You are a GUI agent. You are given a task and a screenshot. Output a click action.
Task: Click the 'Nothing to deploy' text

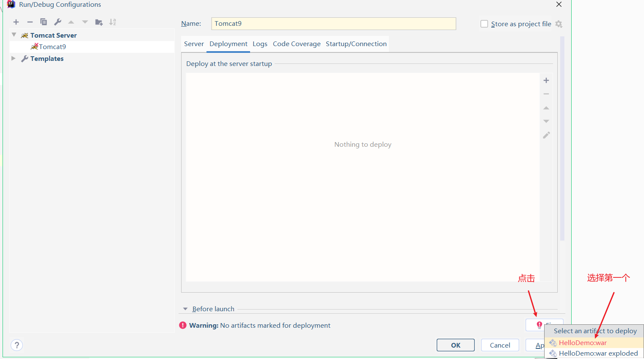[363, 144]
